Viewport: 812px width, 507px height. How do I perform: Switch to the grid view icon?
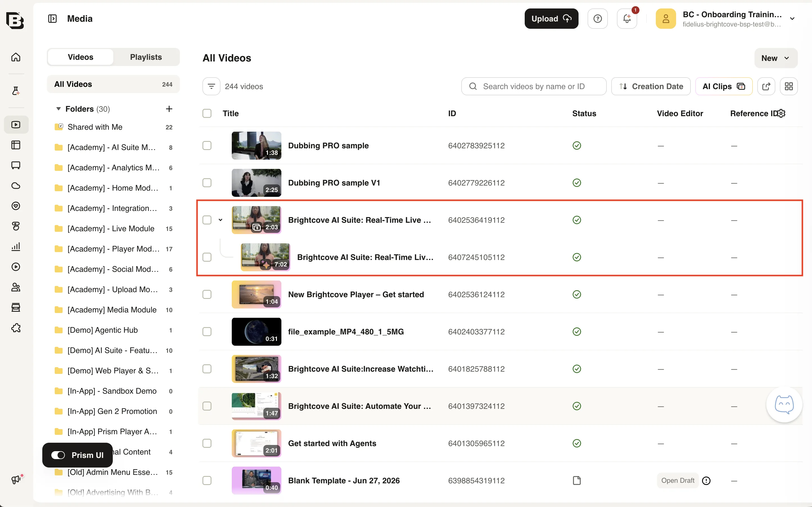point(789,87)
